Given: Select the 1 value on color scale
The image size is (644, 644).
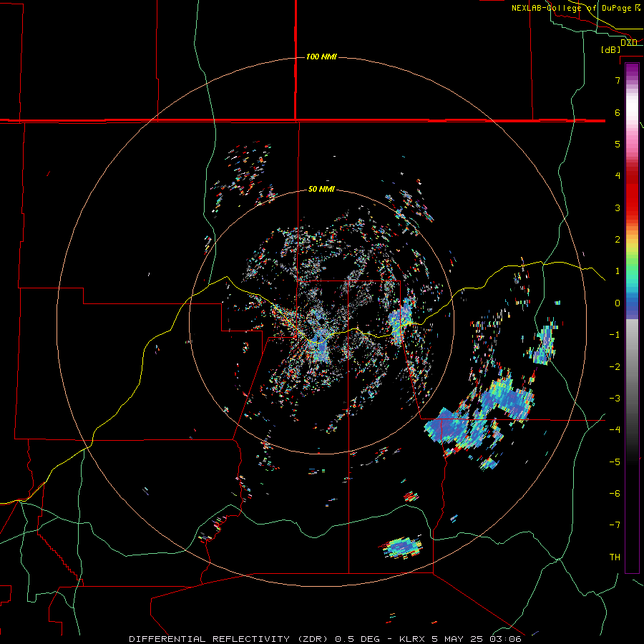Looking at the screenshot, I should point(618,271).
